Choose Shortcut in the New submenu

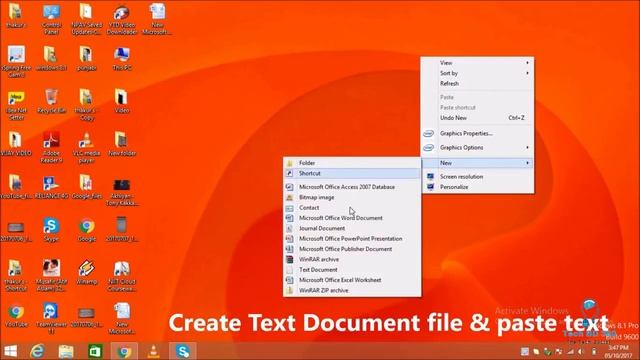click(352, 173)
